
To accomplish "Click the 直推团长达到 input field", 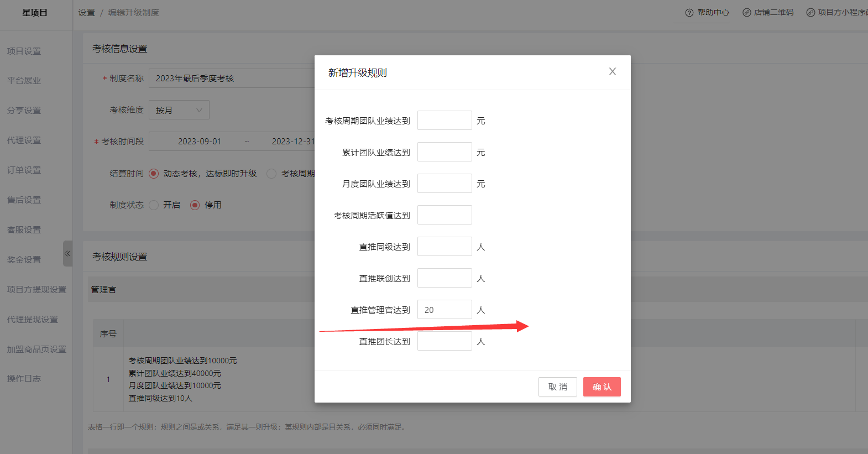I will tap(444, 341).
